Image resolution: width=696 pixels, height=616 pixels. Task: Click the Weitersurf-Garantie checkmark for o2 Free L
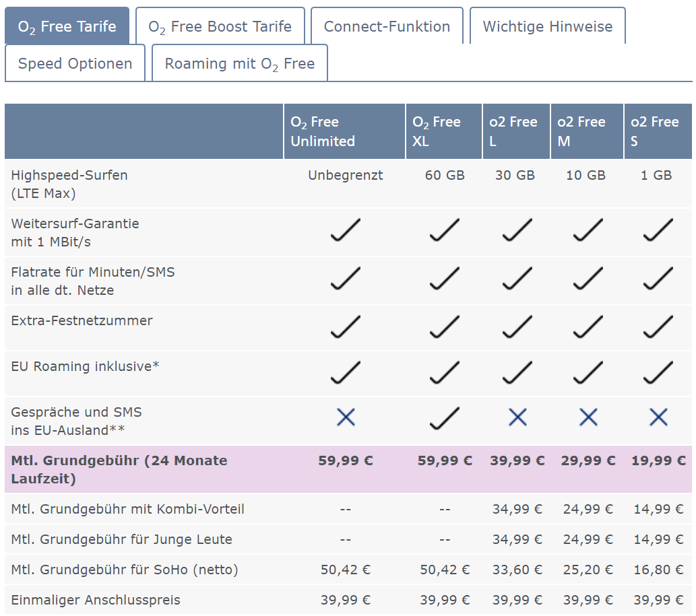tap(517, 230)
